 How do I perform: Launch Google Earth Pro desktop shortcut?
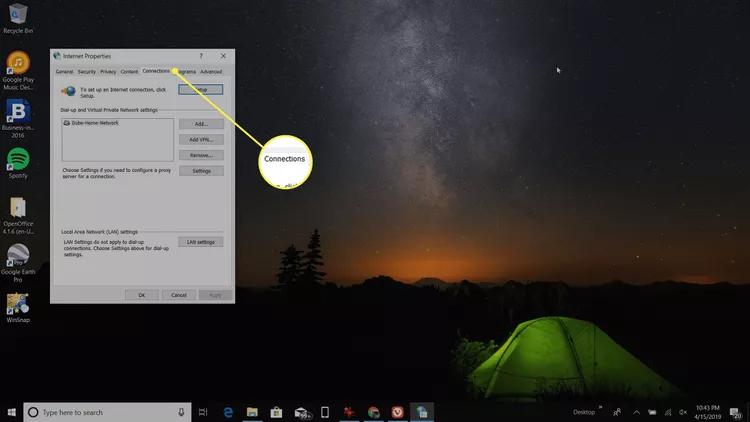click(18, 263)
